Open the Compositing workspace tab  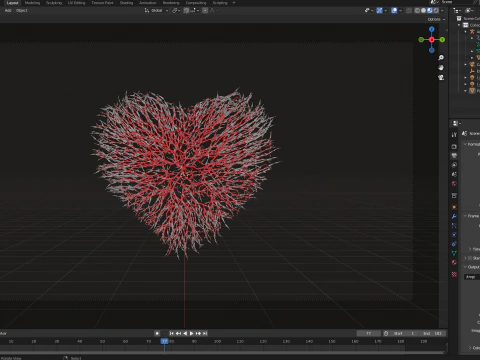pyautogui.click(x=196, y=3)
